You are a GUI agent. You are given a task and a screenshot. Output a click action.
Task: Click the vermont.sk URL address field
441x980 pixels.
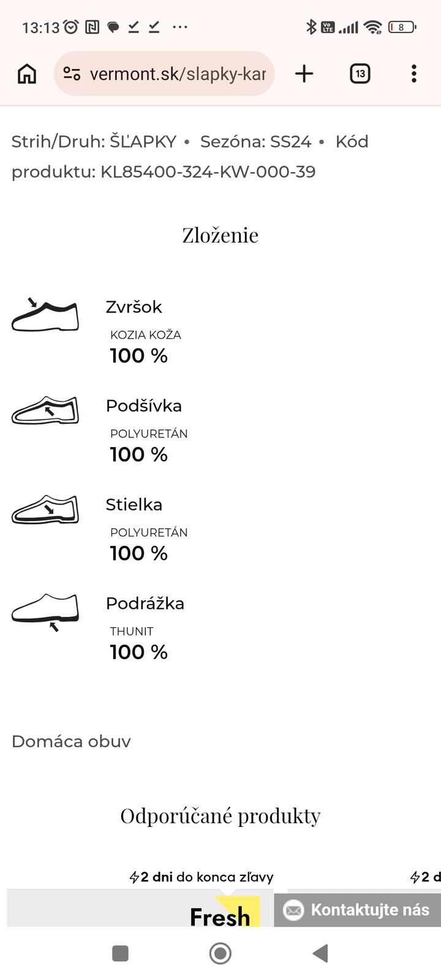click(178, 74)
